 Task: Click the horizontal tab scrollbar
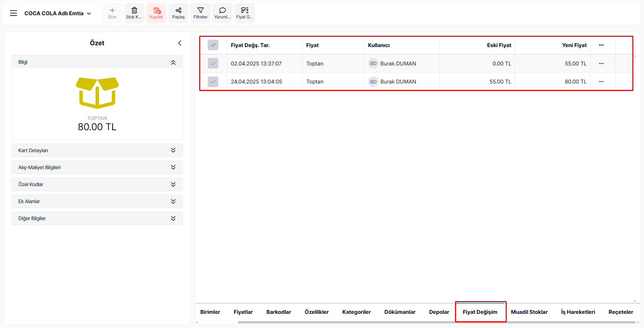pyautogui.click(x=425, y=322)
